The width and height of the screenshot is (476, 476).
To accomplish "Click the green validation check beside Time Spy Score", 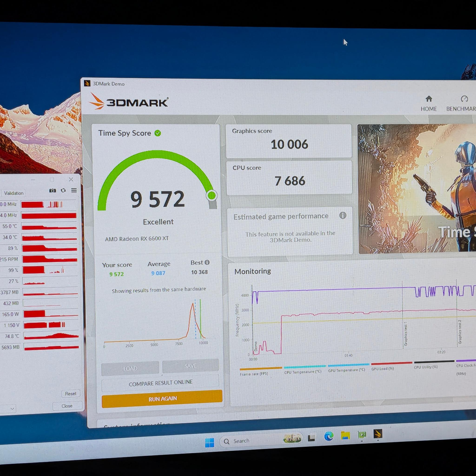I will pos(158,133).
